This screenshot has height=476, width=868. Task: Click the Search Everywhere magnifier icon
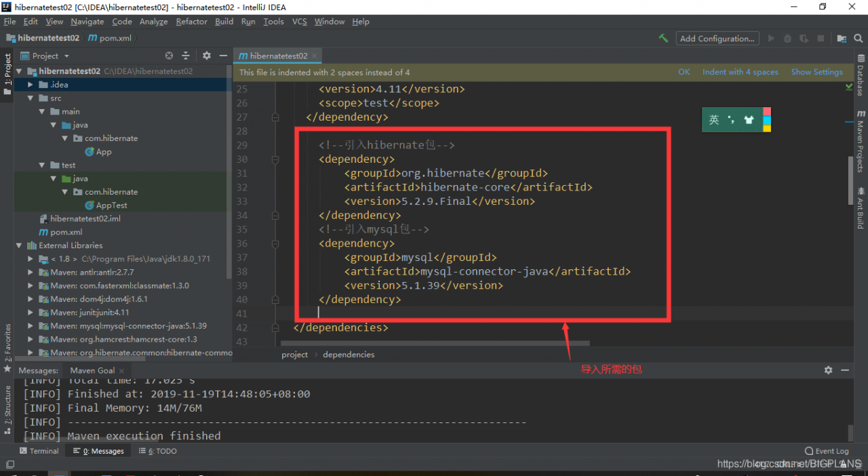pyautogui.click(x=858, y=39)
